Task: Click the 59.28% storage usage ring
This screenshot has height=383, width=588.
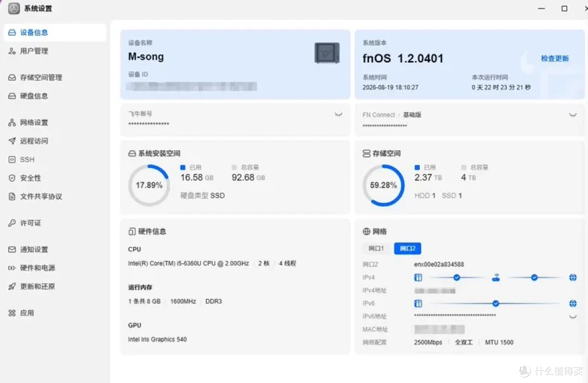Action: point(383,185)
